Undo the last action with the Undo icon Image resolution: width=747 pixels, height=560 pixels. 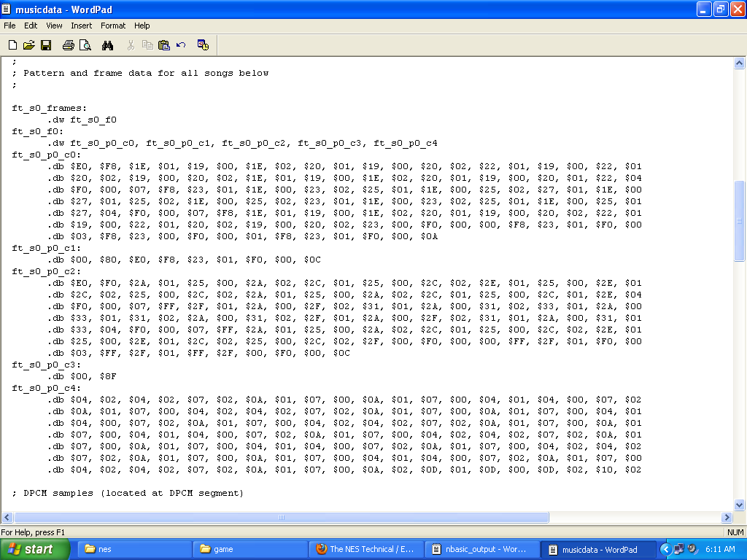click(181, 45)
